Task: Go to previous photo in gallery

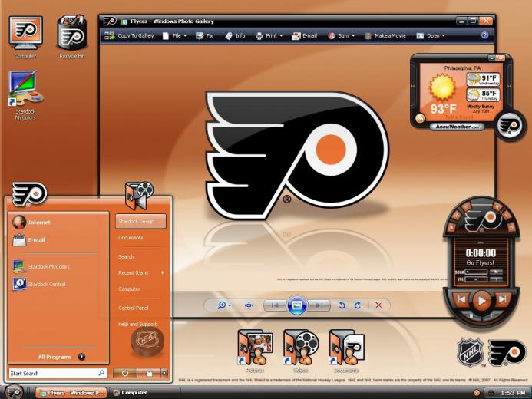Action: click(x=275, y=305)
